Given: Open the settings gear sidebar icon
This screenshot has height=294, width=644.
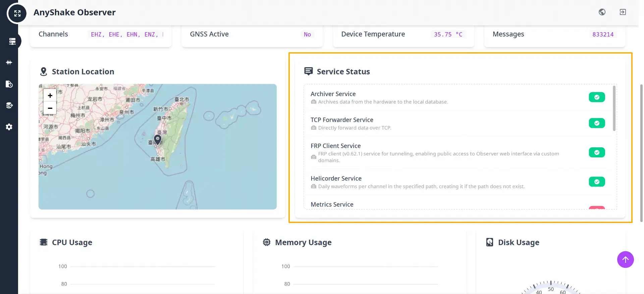Looking at the screenshot, I should click(9, 127).
